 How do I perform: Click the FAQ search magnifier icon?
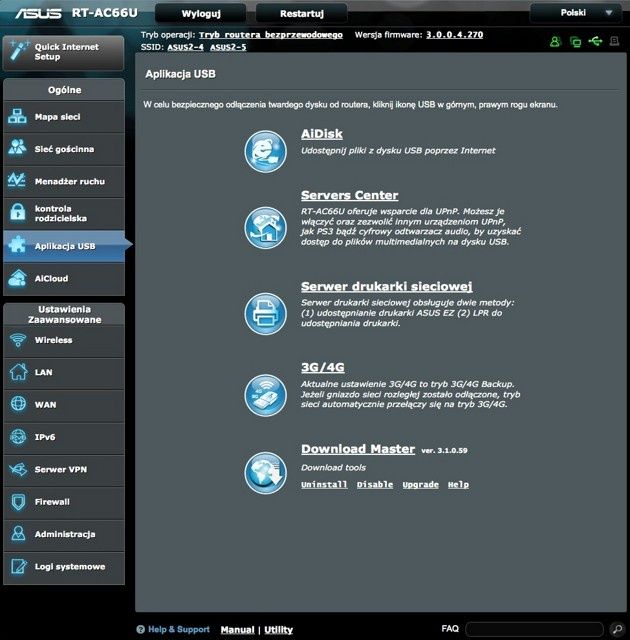point(618,629)
